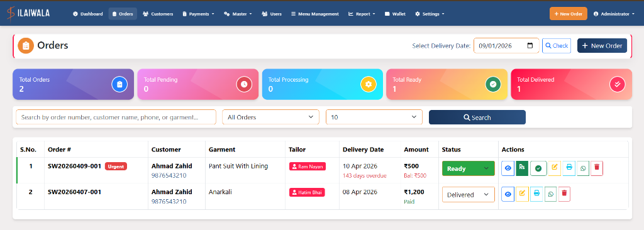
Task: Click the Total Delivered double-check icon
Action: (x=618, y=84)
